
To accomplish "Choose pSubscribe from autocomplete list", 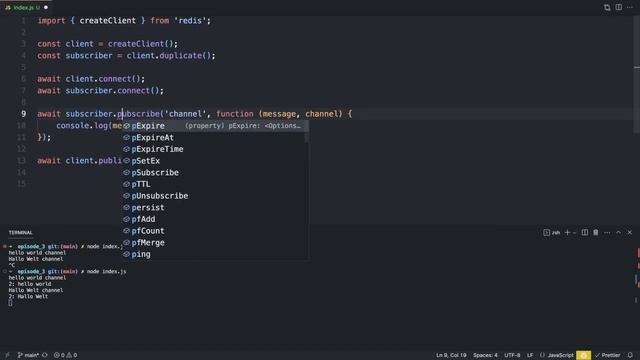I will coord(215,173).
